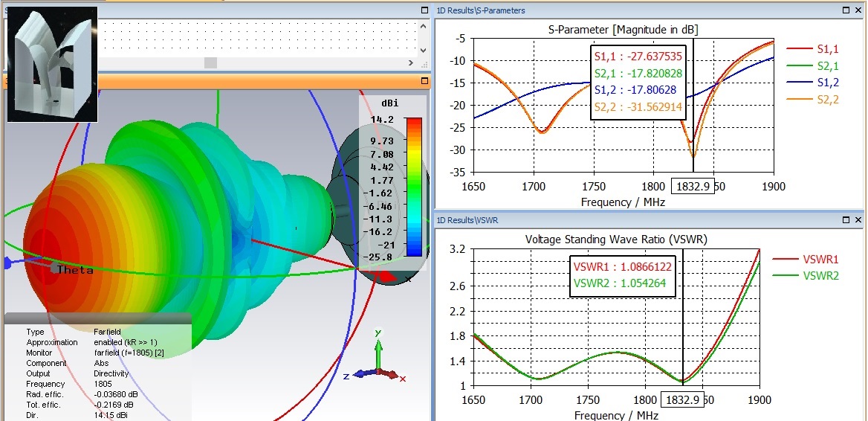868x421 pixels.
Task: Maximize the S-Parameters results window
Action: click(846, 10)
